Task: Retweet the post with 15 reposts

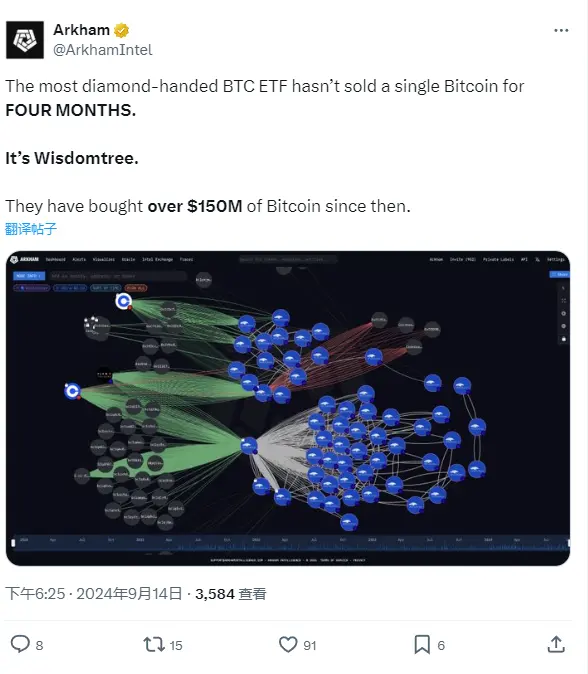Action: click(x=153, y=644)
